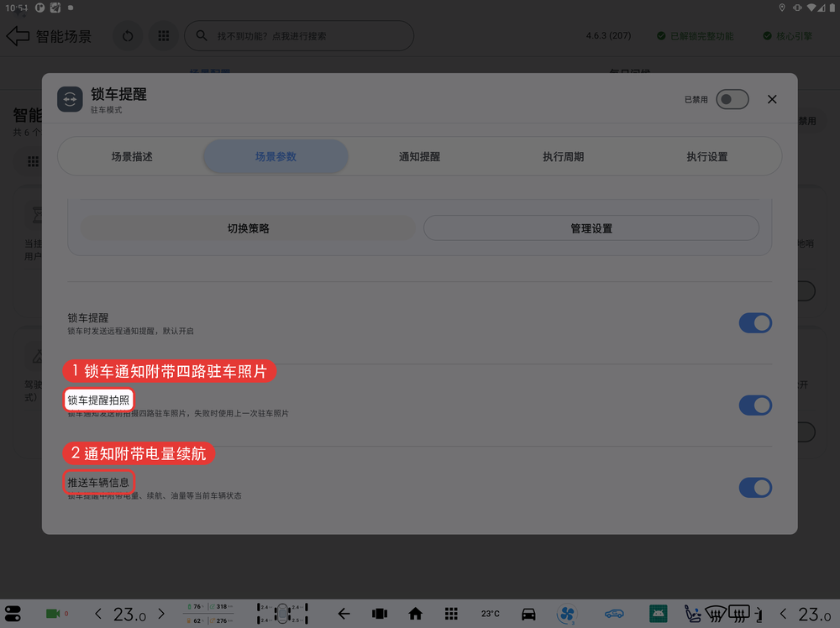Turn off the 锁车提醒拍照 switch

(x=755, y=406)
